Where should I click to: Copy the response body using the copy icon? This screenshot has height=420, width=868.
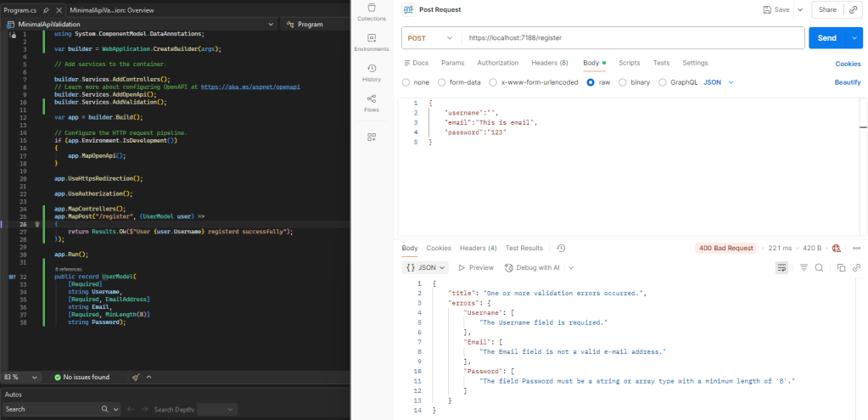point(841,267)
